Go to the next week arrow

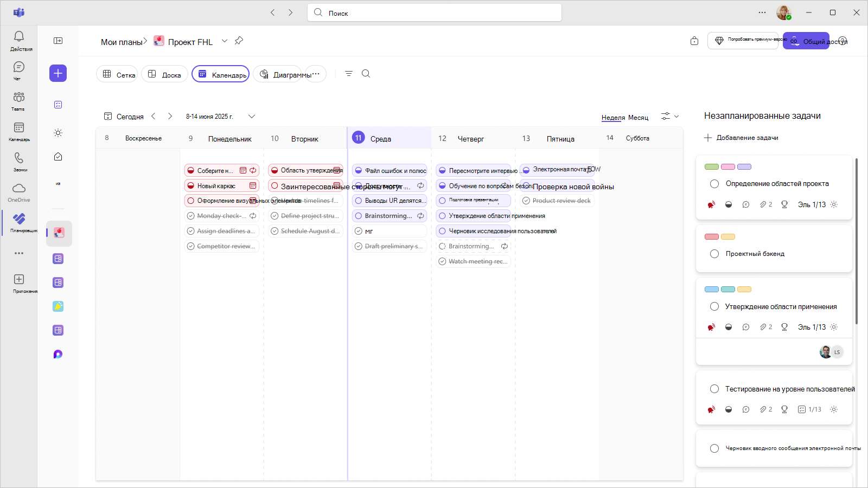click(170, 116)
